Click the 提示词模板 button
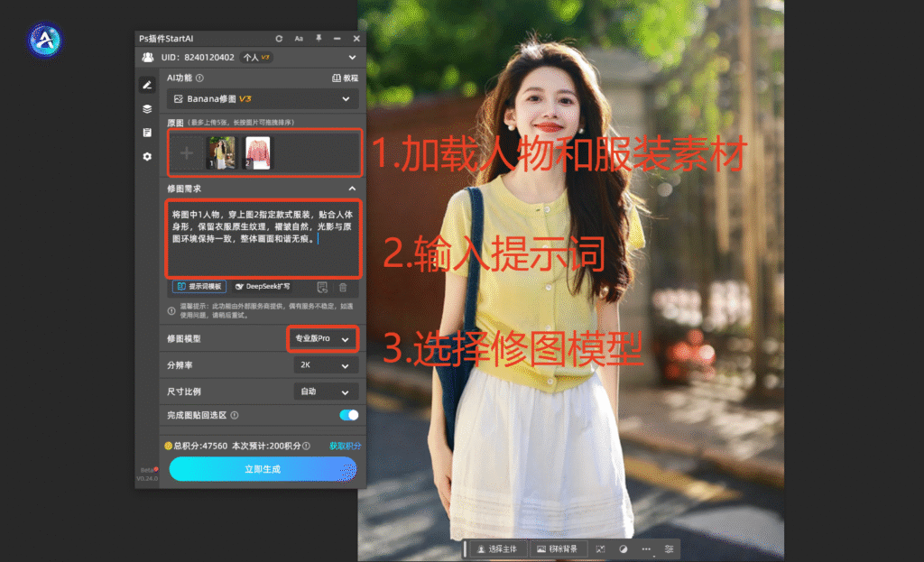This screenshot has height=562, width=924. point(199,287)
